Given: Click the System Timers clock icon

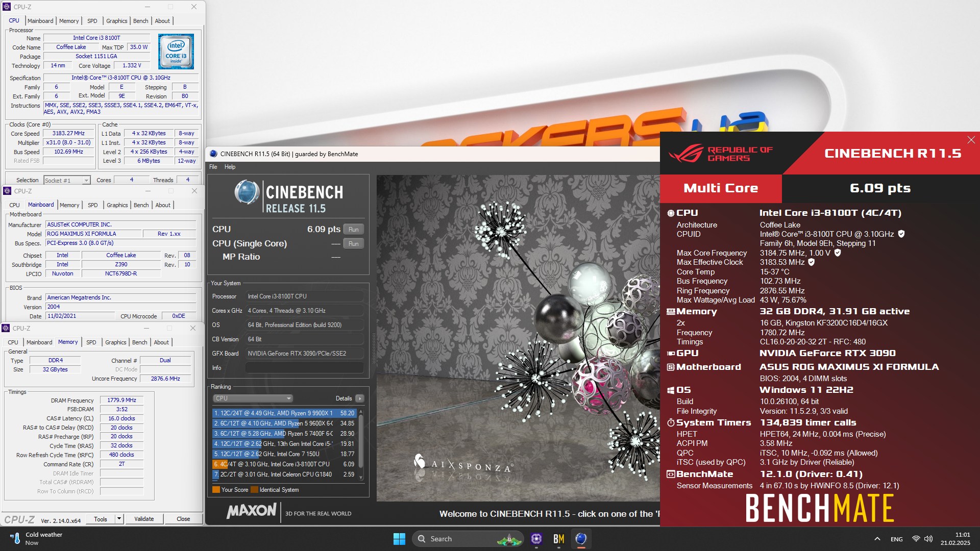Looking at the screenshot, I should coord(671,423).
